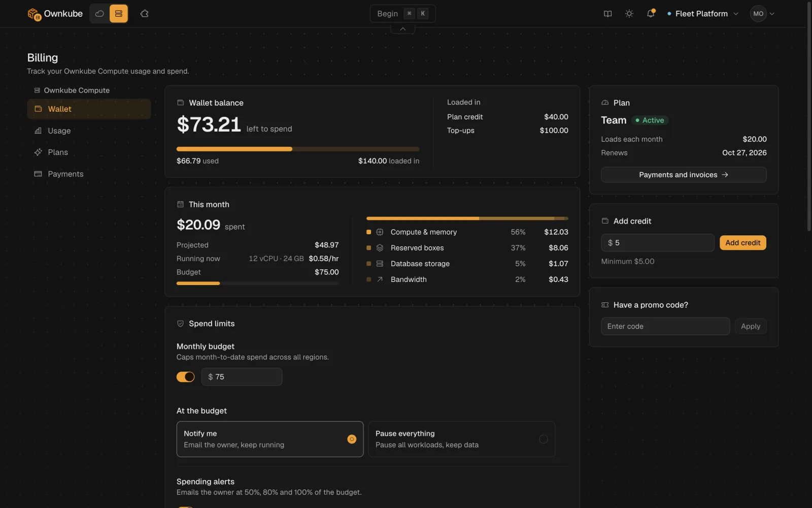Click the Ownkube Compute sidebar header
Viewport: 812px width, 508px height.
(x=72, y=90)
